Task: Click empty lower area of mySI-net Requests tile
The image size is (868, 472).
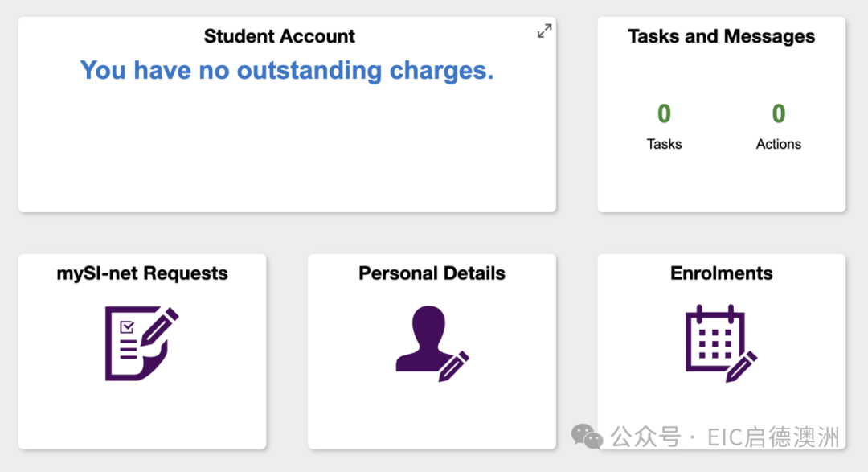Action: (x=142, y=416)
